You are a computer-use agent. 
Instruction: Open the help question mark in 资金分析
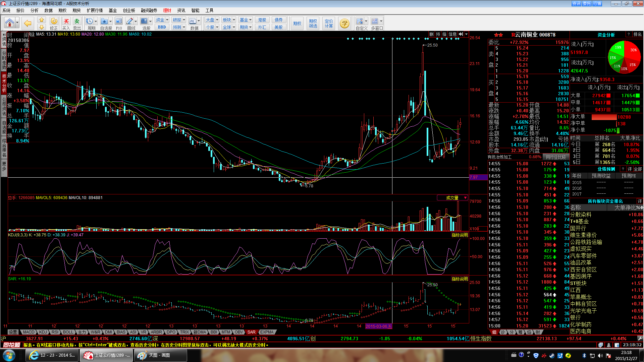[x=629, y=35]
